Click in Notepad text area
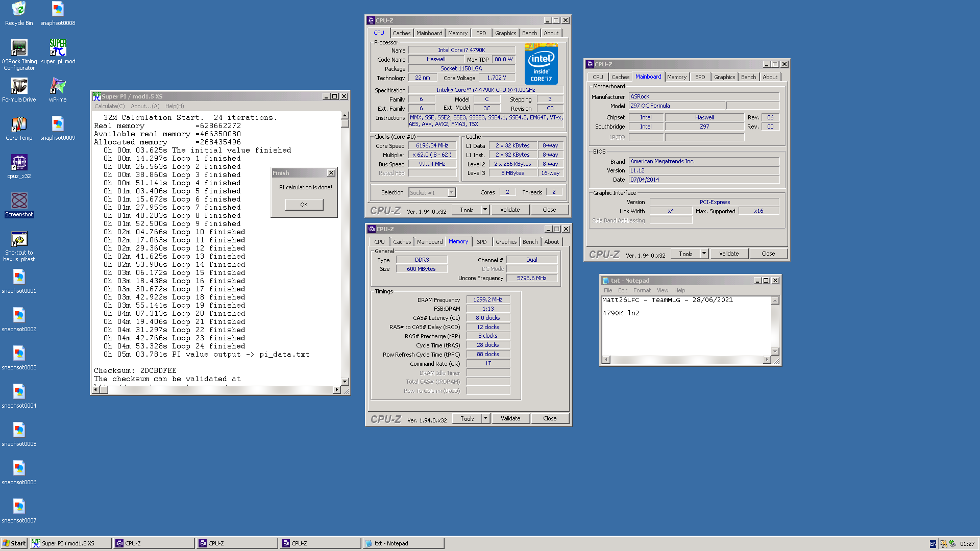Viewport: 980px width, 551px height. click(x=687, y=325)
